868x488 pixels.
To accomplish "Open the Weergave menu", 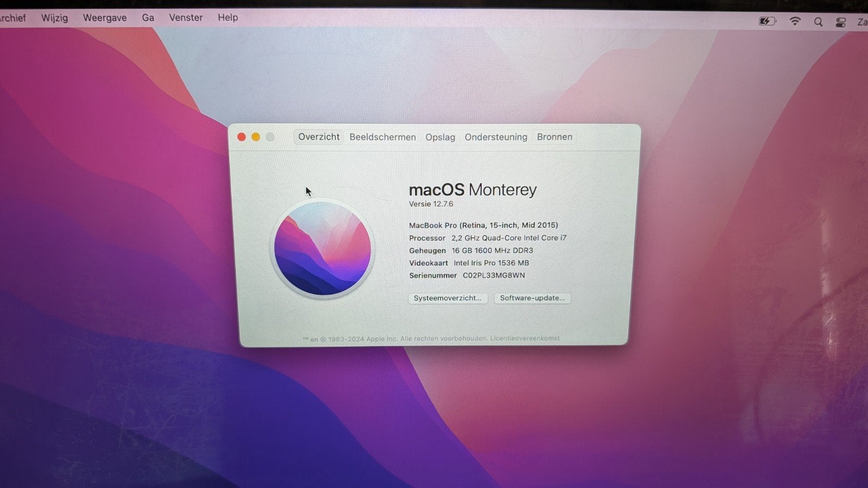I will [x=105, y=18].
